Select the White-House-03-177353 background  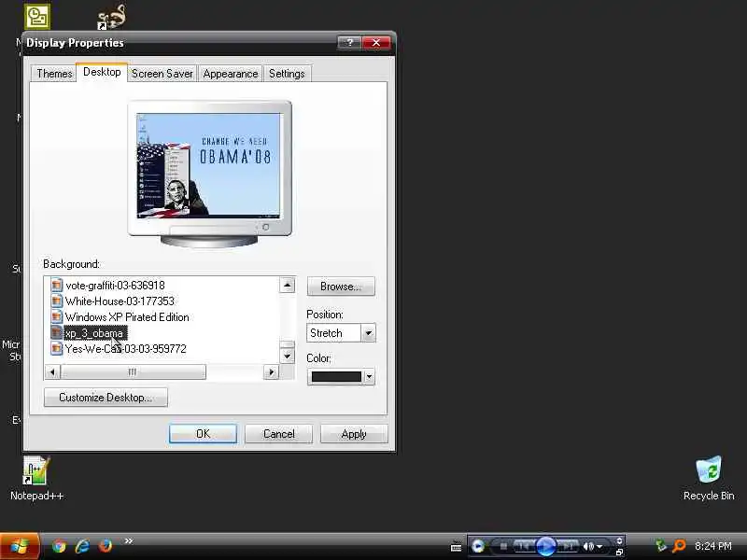(x=120, y=301)
